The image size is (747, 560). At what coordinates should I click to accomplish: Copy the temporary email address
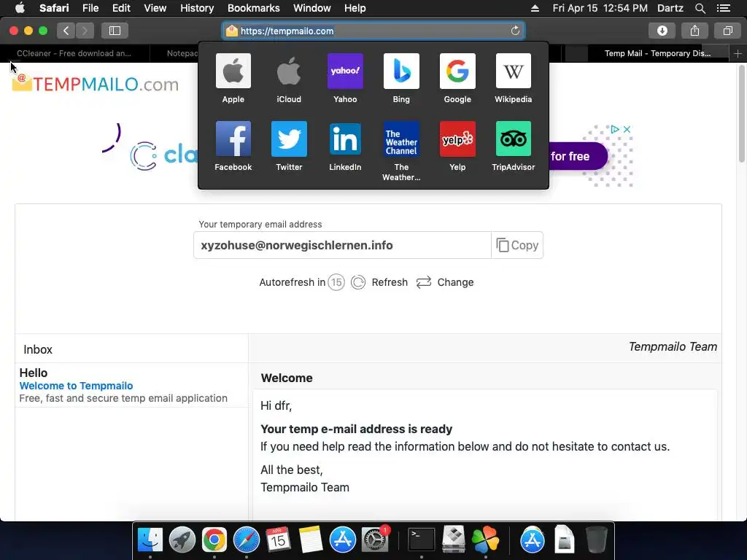coord(517,245)
